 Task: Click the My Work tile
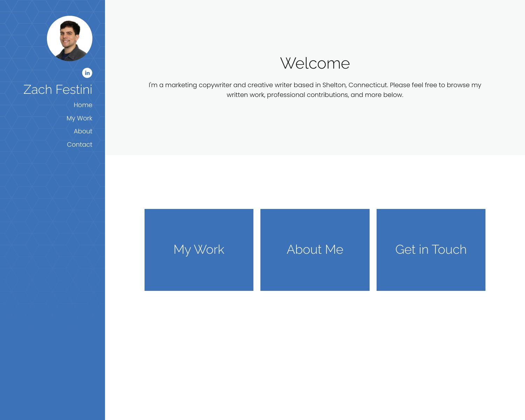pyautogui.click(x=199, y=250)
